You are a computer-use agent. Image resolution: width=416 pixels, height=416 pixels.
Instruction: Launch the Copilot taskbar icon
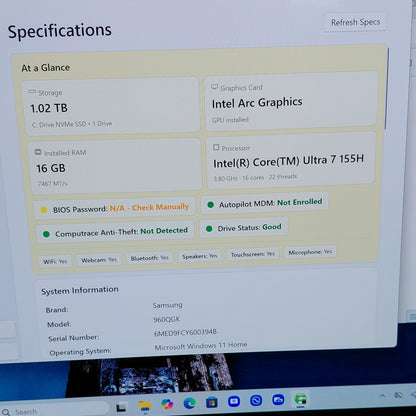click(167, 404)
